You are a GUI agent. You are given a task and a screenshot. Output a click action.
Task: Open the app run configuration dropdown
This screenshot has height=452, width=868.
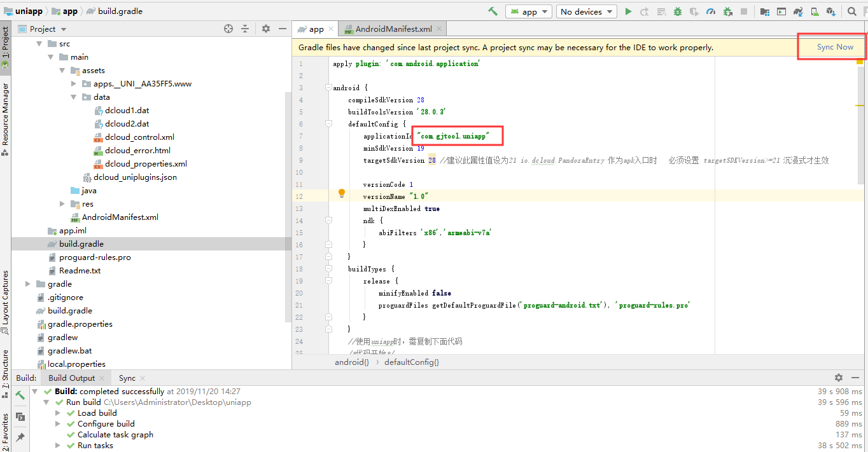(x=528, y=11)
